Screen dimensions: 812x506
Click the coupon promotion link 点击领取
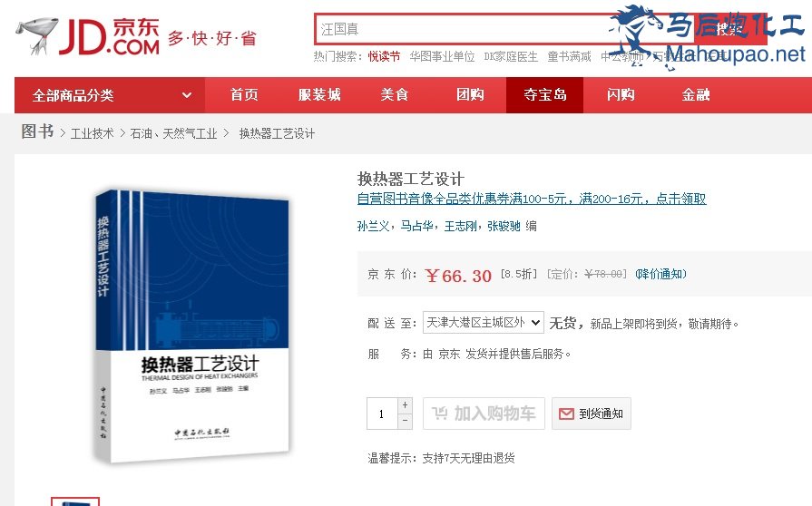(681, 199)
